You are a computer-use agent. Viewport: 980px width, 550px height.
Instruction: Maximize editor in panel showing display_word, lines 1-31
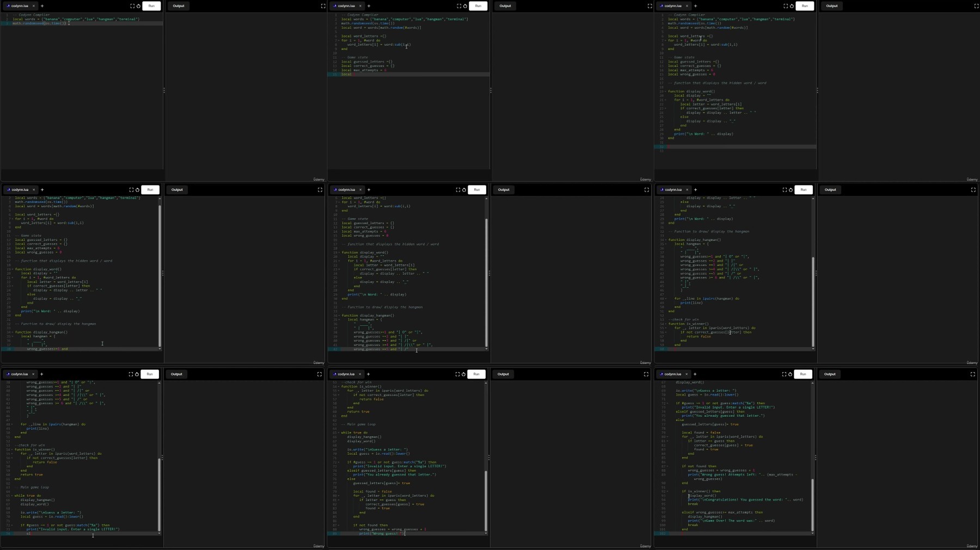785,6
